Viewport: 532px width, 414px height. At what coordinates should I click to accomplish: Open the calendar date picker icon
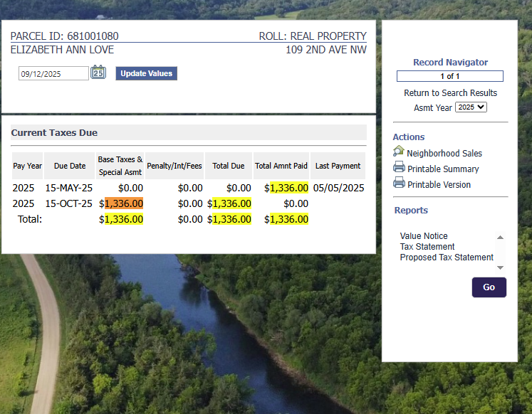click(x=98, y=73)
